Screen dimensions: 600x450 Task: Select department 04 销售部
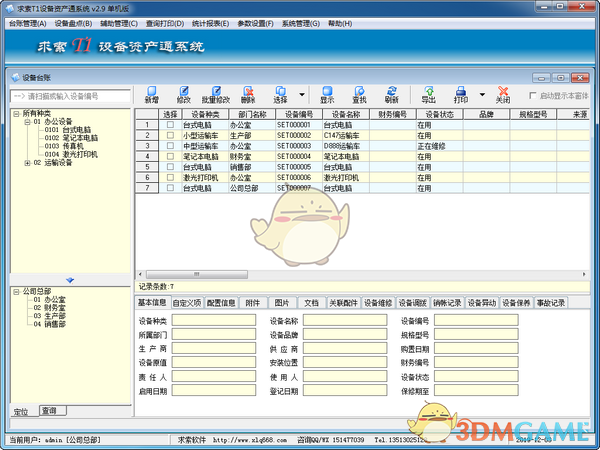(x=49, y=324)
